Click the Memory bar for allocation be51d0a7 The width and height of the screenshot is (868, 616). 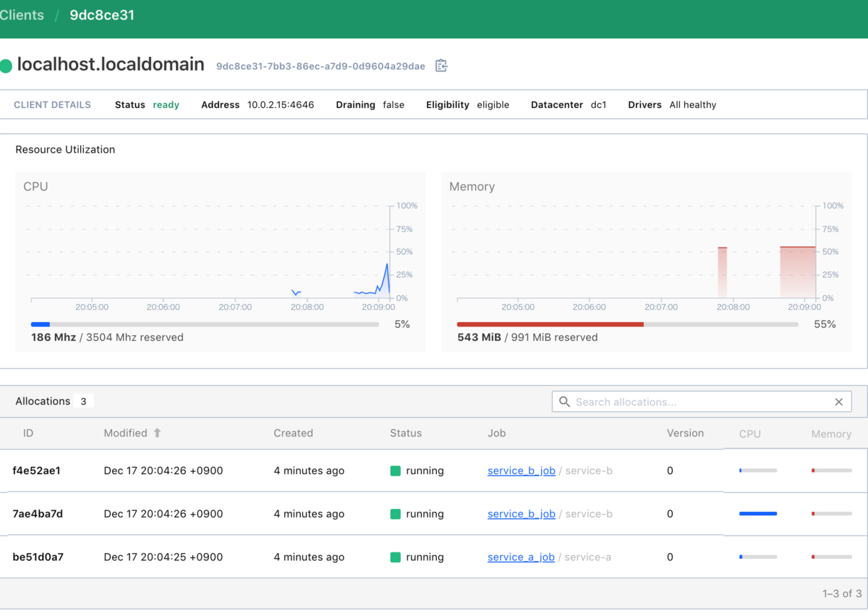point(832,557)
